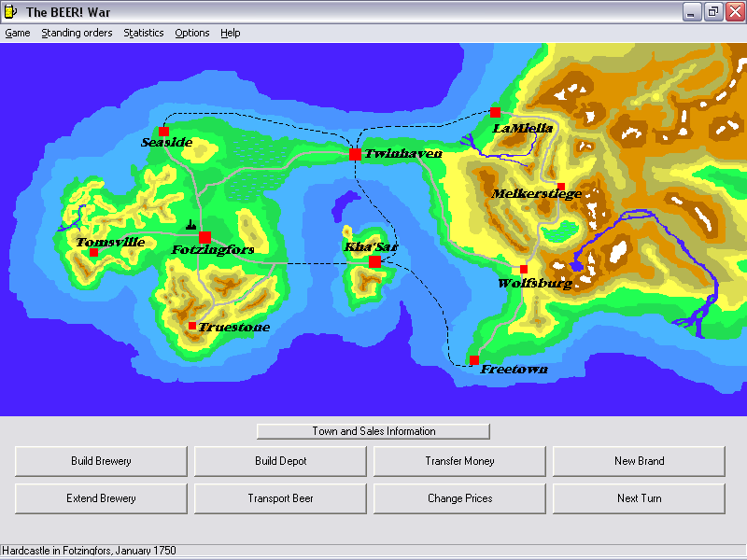Select the Tomsville town marker
Screen dimensions: 747x560
93,252
